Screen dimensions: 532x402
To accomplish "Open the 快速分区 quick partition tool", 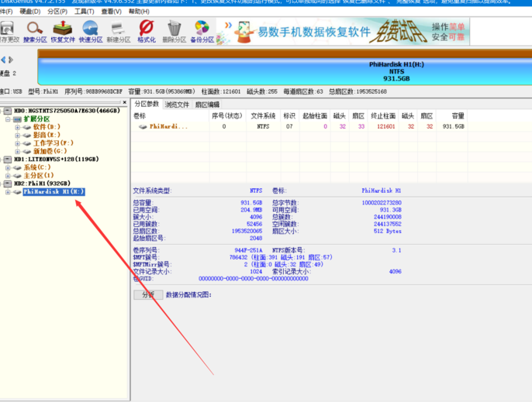I will point(91,32).
